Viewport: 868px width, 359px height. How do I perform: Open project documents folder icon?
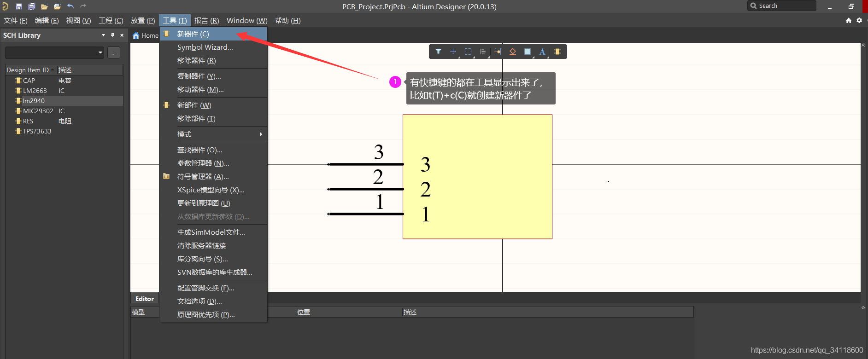coord(57,6)
